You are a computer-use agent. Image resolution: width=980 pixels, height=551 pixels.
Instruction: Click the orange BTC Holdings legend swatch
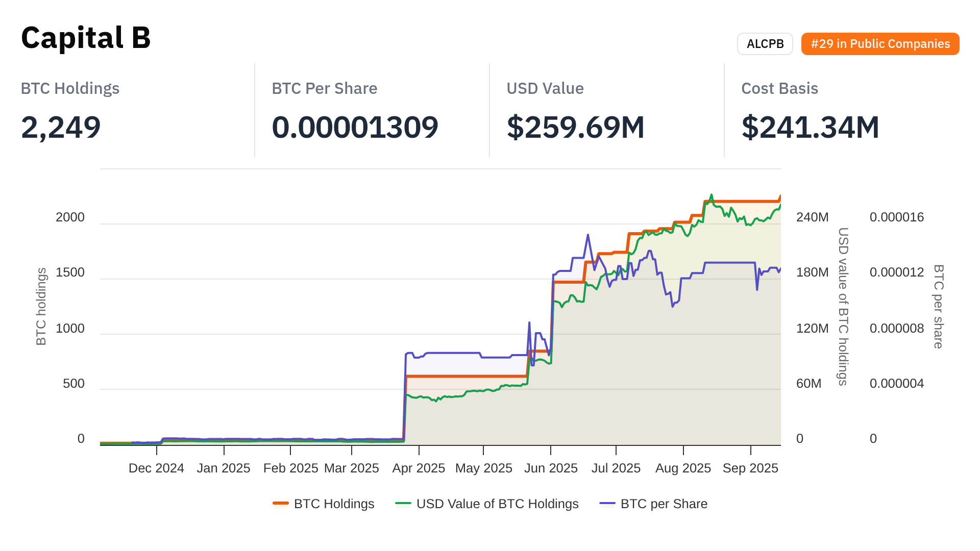coord(281,504)
